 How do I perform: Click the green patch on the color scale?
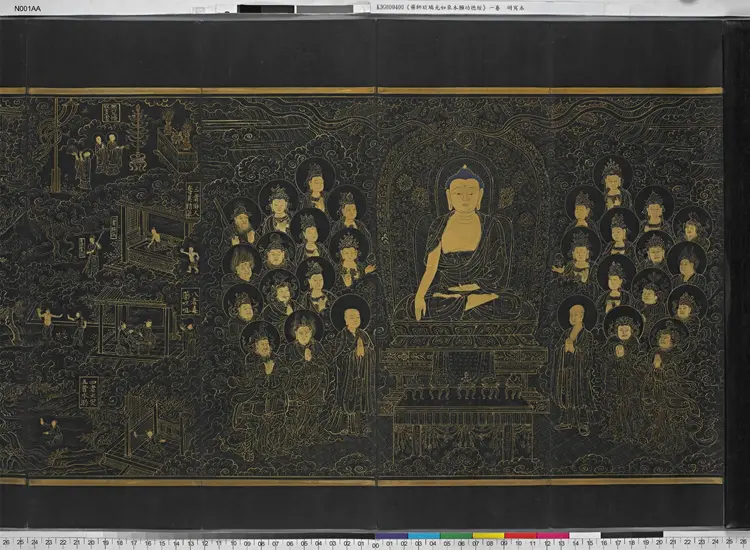tap(456, 536)
